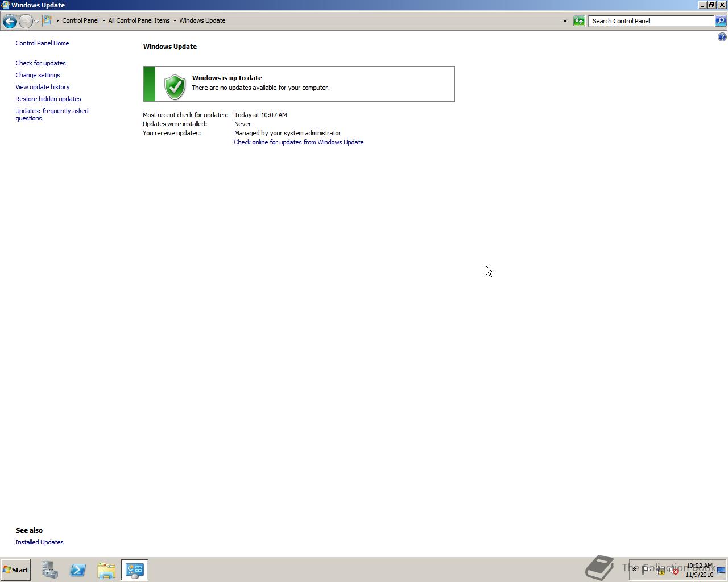Open the address bar history dropdown

(565, 21)
